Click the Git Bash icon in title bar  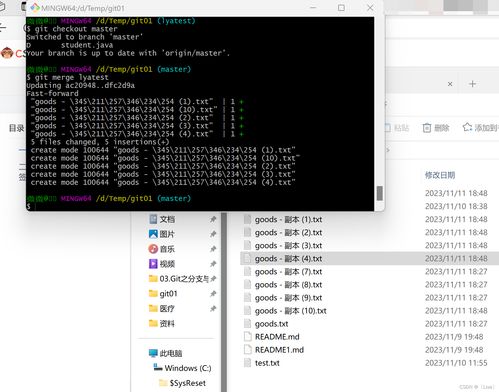tap(35, 8)
